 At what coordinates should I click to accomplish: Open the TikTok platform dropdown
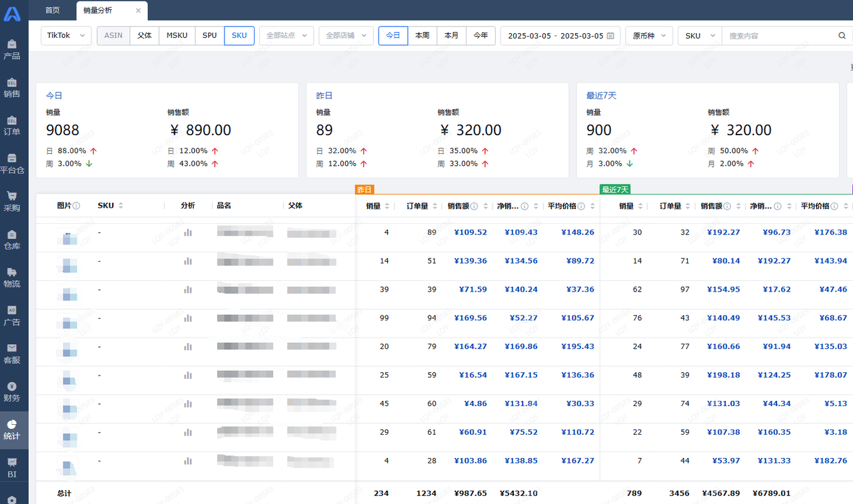point(66,36)
